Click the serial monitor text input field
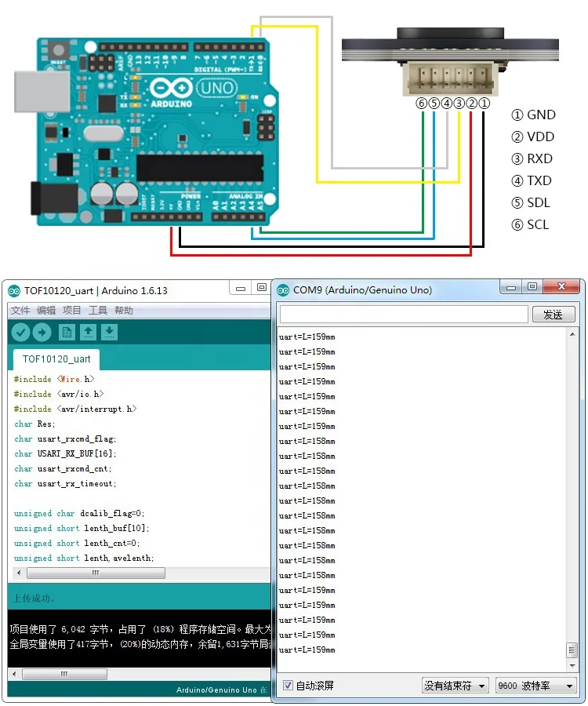 point(404,315)
